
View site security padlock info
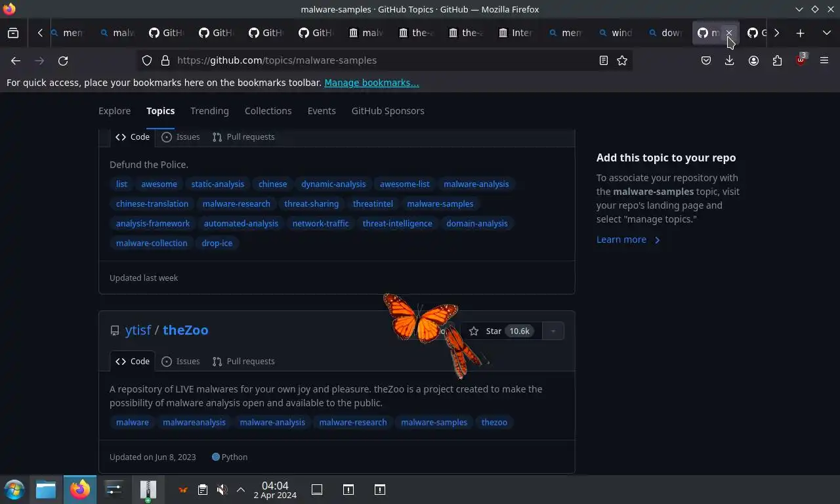(x=165, y=60)
